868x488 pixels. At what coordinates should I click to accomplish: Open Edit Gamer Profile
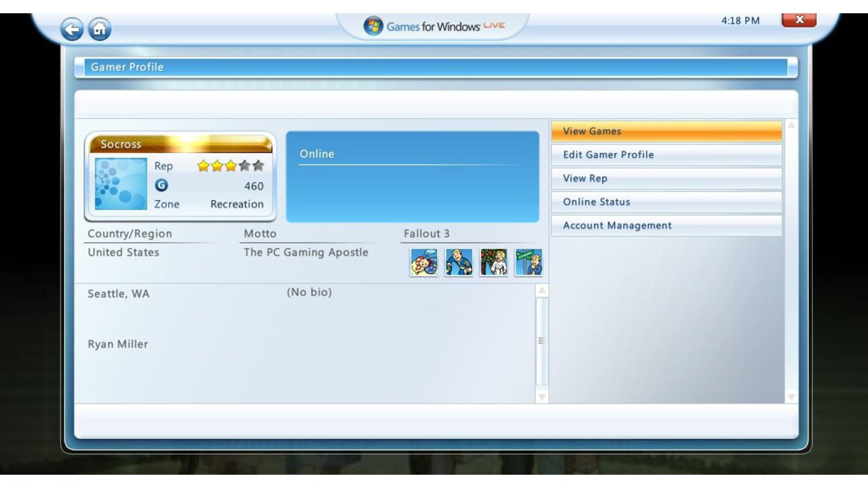tap(667, 155)
